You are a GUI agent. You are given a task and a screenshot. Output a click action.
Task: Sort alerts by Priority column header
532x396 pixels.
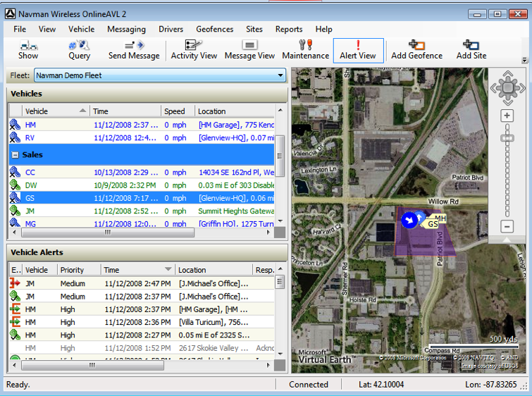tap(79, 270)
